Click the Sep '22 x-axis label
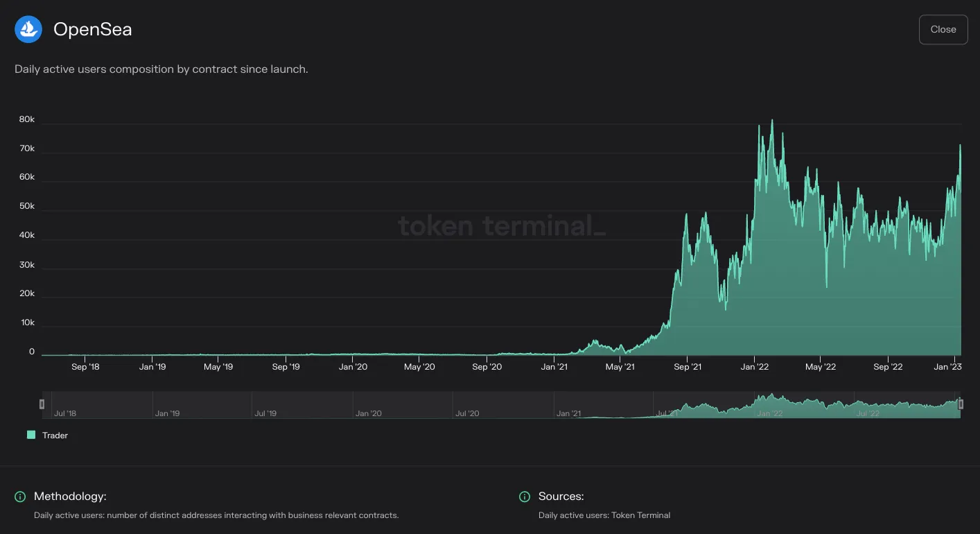 888,367
